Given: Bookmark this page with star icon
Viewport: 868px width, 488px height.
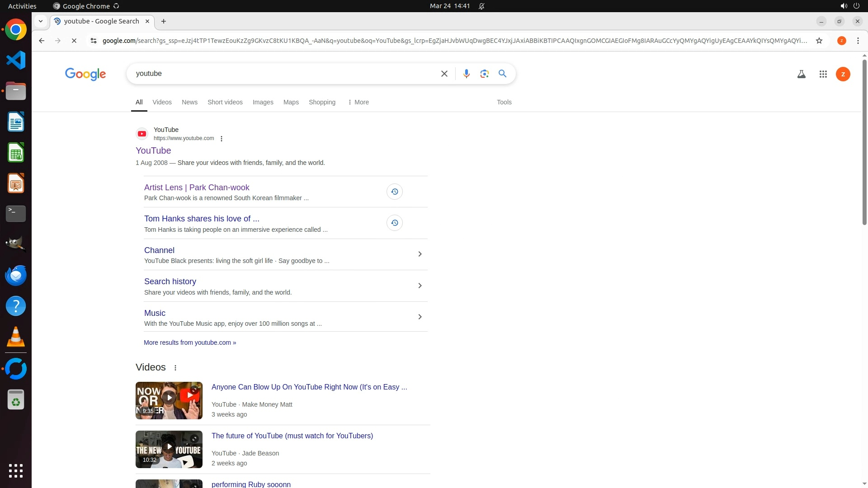Looking at the screenshot, I should 819,41.
